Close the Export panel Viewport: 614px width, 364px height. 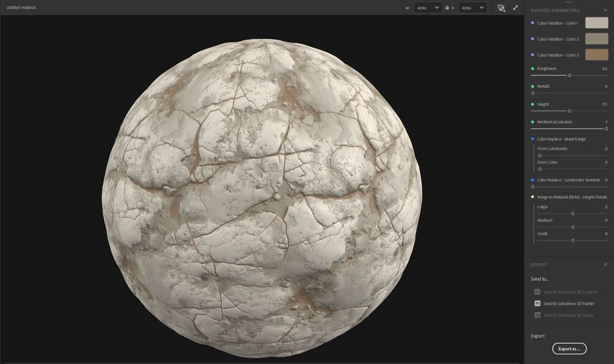coord(605,264)
